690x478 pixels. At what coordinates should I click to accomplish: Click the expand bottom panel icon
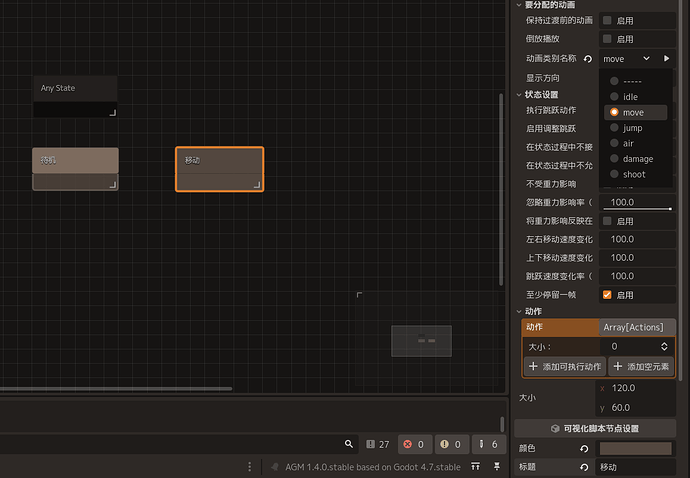click(x=475, y=466)
